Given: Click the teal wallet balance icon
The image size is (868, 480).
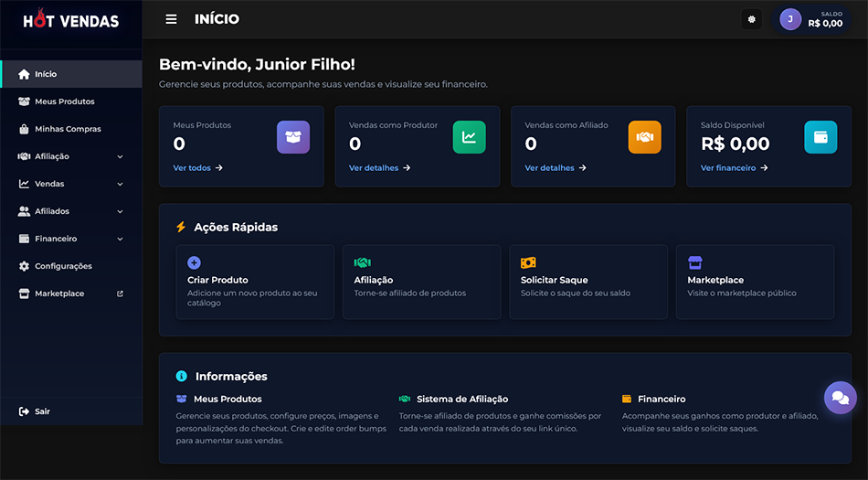Looking at the screenshot, I should point(820,137).
